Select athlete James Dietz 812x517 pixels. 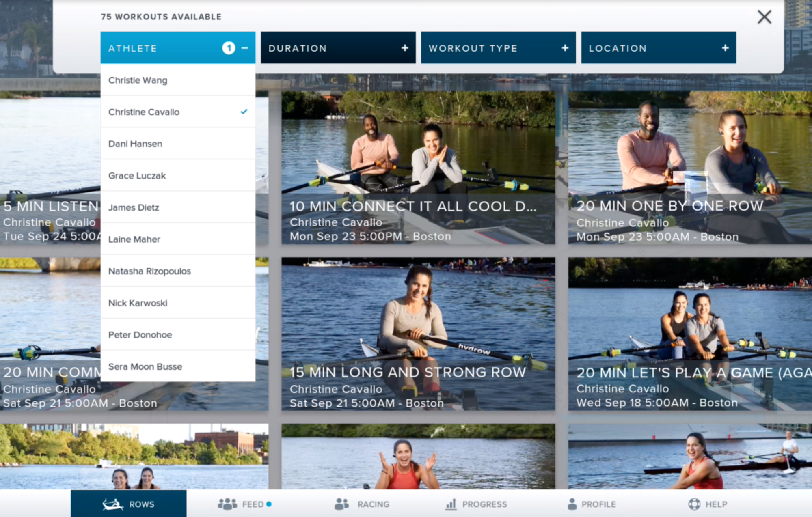(x=178, y=207)
